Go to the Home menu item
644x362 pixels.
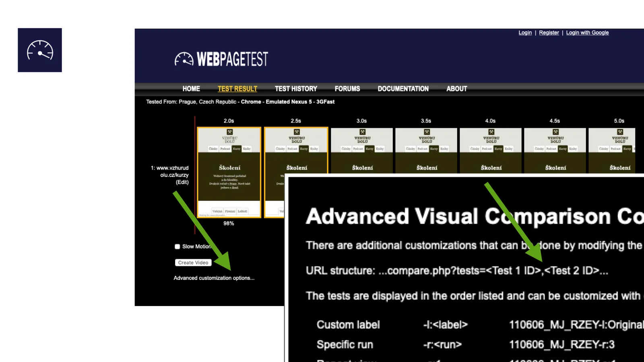[x=191, y=89]
